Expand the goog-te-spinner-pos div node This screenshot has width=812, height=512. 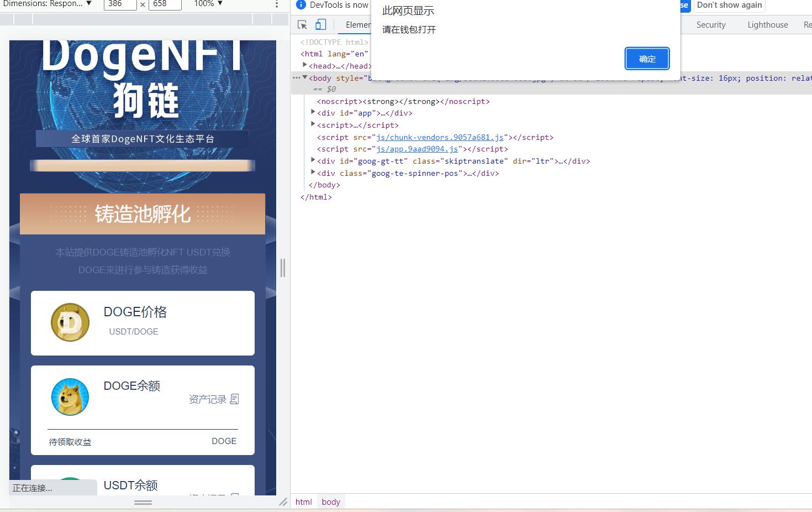(x=313, y=173)
